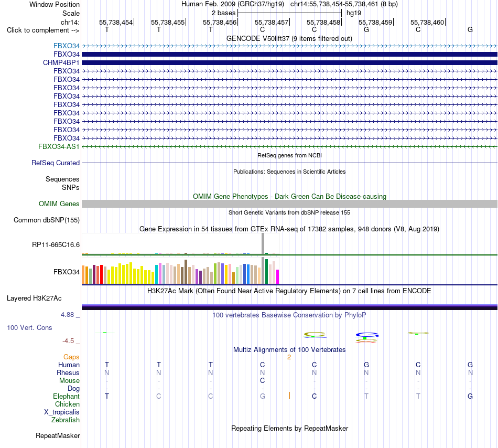Click the CHMP4BP1 thick blue gene bar

289,62
